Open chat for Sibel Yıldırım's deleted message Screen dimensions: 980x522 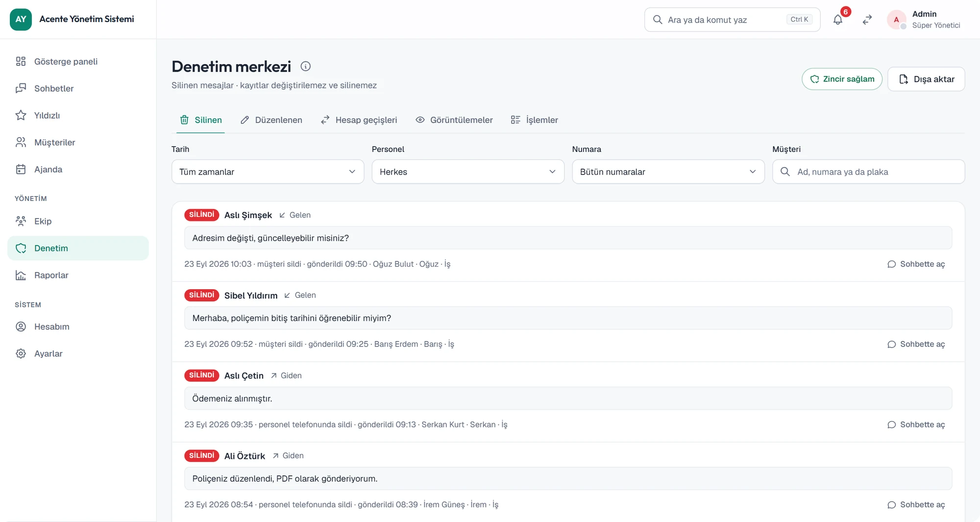916,344
